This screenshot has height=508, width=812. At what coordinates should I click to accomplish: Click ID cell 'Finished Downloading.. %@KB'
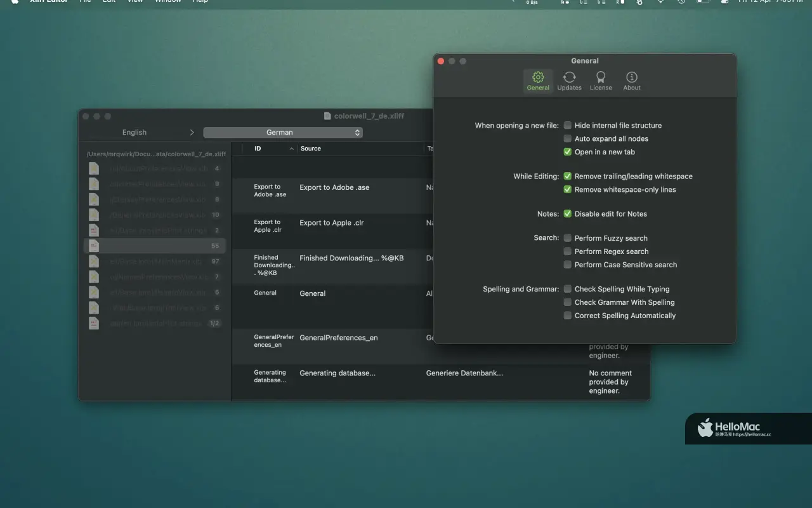pos(274,265)
